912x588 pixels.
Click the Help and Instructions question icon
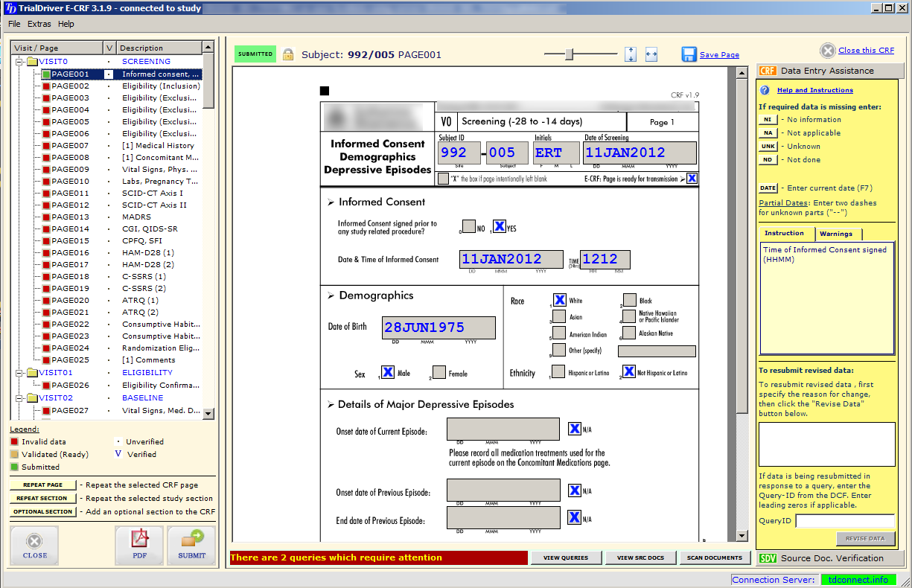[x=765, y=90]
